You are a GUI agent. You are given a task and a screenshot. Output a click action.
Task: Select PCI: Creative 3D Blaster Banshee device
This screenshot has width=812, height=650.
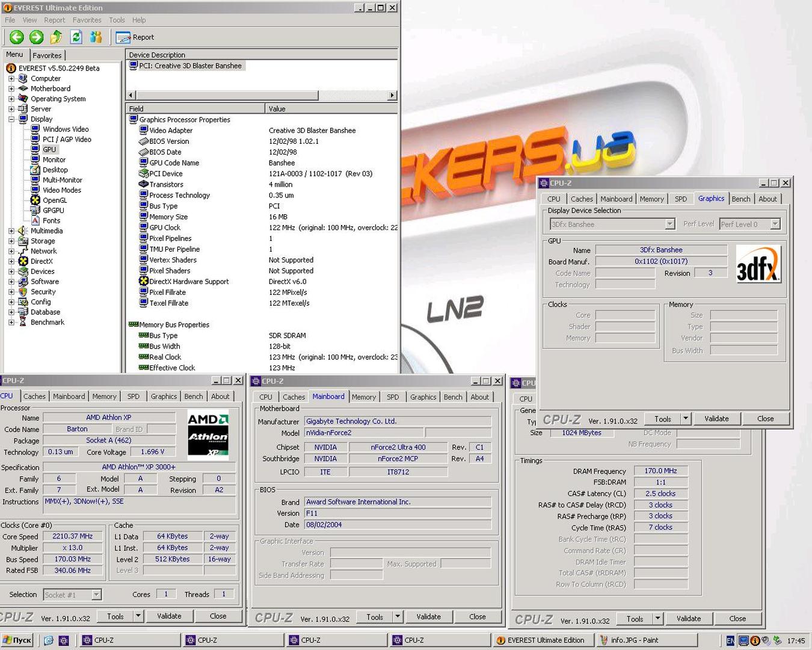[186, 66]
